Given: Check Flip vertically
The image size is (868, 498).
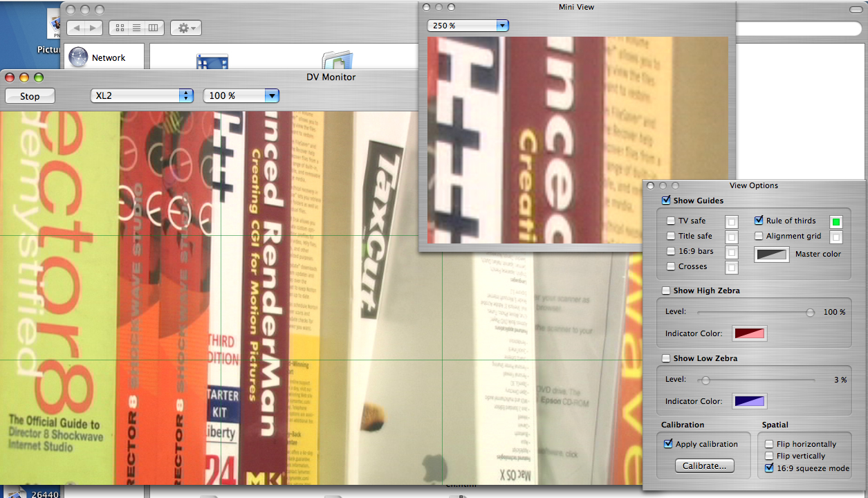Looking at the screenshot, I should click(769, 456).
